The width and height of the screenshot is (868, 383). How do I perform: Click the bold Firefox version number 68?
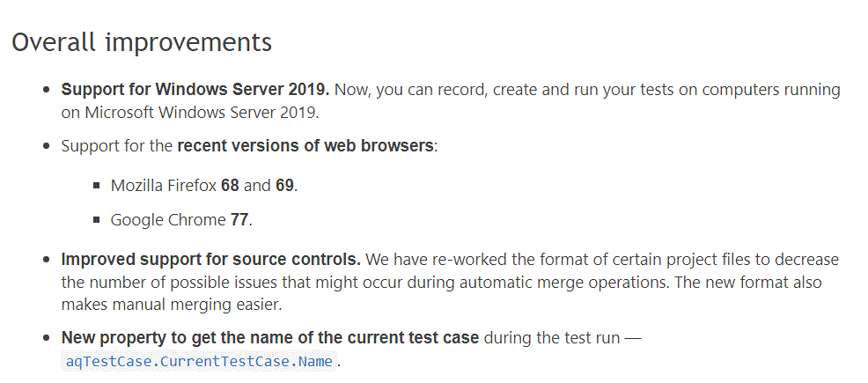click(230, 186)
